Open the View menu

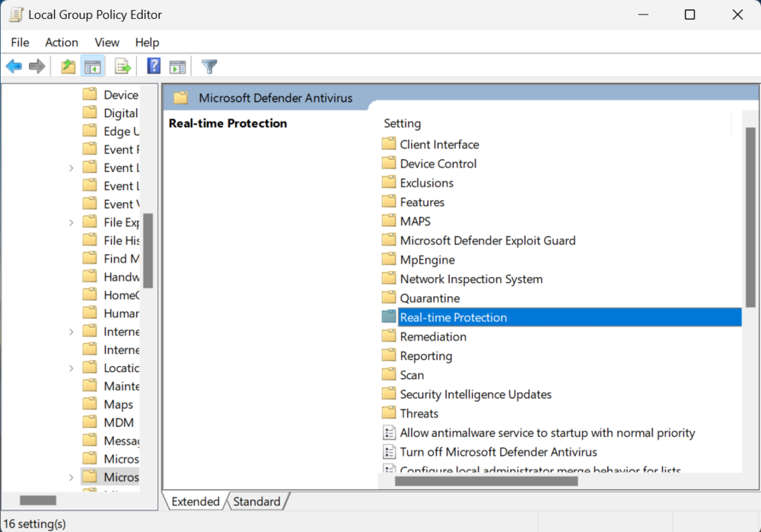coord(107,42)
